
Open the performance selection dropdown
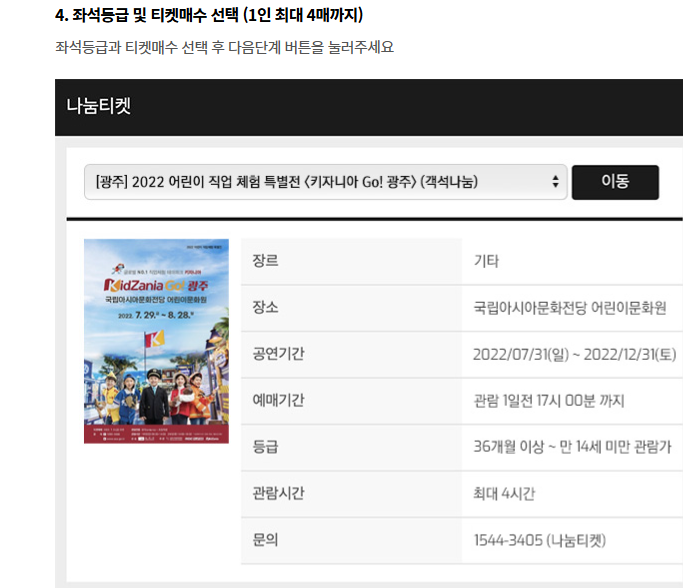point(325,182)
